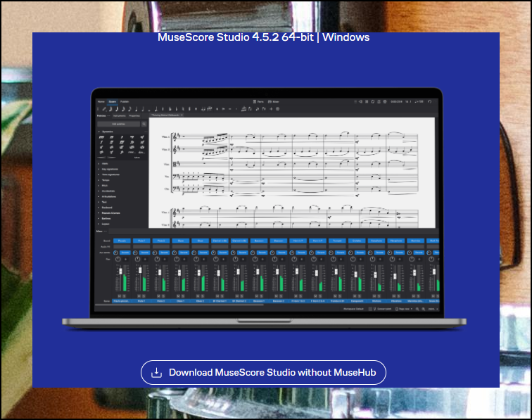Viewport: 532px width, 420px height.
Task: Click the download arrow icon in button
Action: [156, 372]
